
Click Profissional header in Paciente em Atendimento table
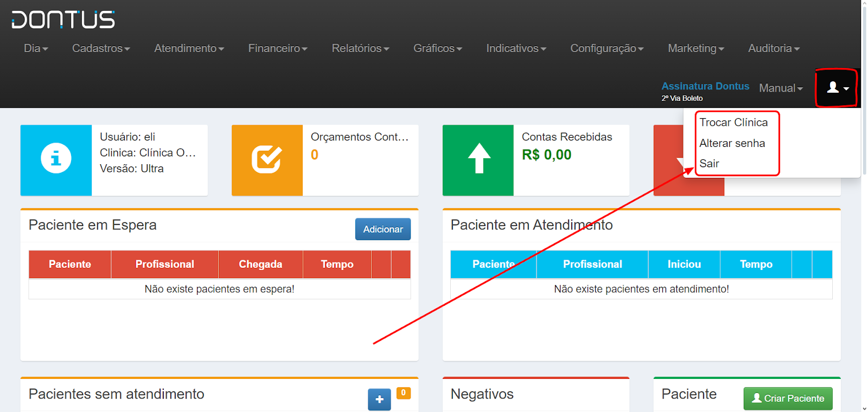coord(592,264)
